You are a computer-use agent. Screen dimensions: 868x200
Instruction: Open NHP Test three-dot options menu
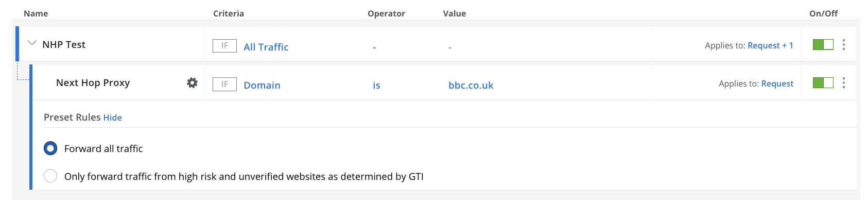point(843,45)
